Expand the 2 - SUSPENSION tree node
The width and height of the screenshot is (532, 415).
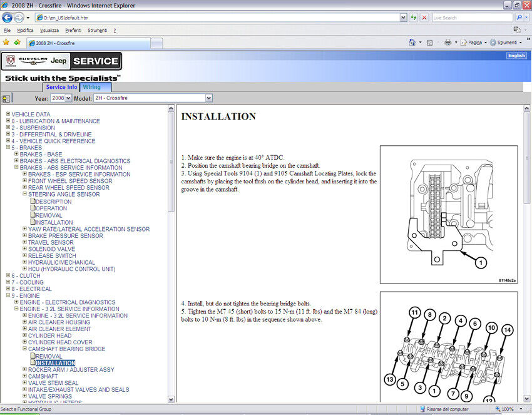coord(8,128)
